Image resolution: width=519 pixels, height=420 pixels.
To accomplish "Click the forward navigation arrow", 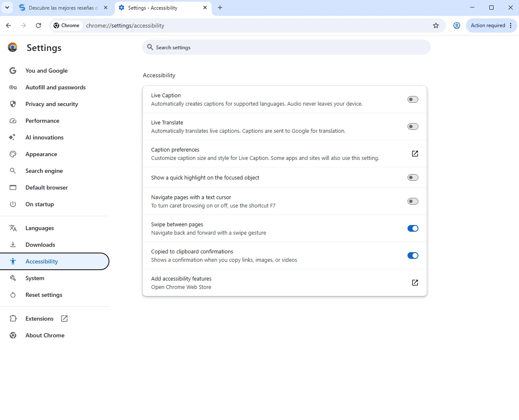I will pyautogui.click(x=23, y=25).
